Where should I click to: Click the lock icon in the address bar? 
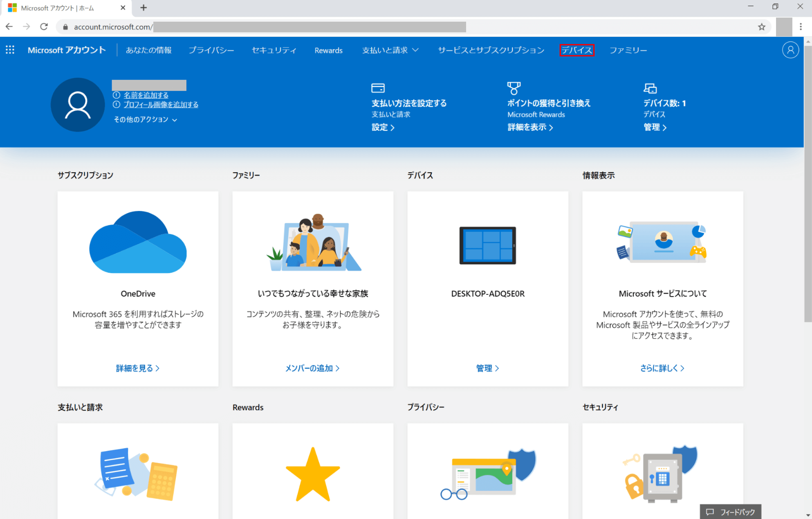[x=65, y=27]
